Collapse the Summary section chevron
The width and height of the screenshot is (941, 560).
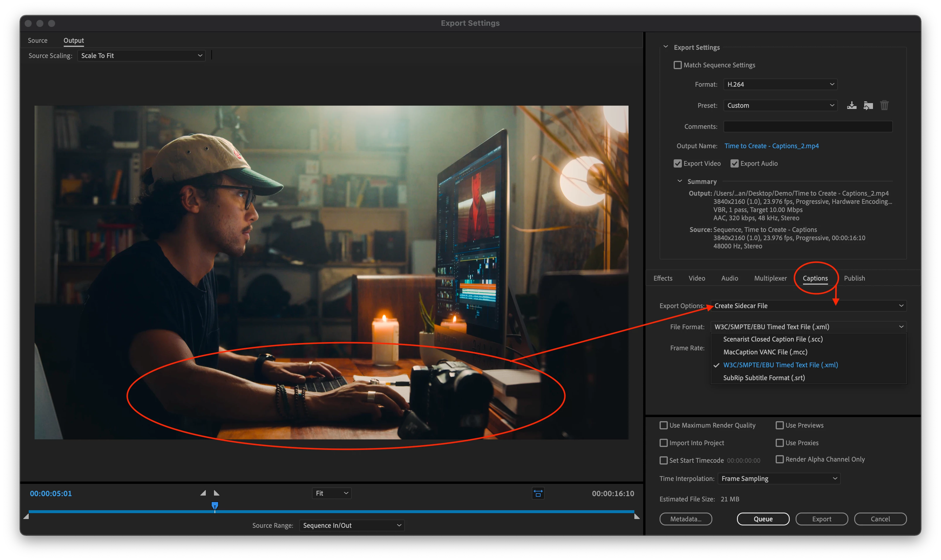coord(680,181)
